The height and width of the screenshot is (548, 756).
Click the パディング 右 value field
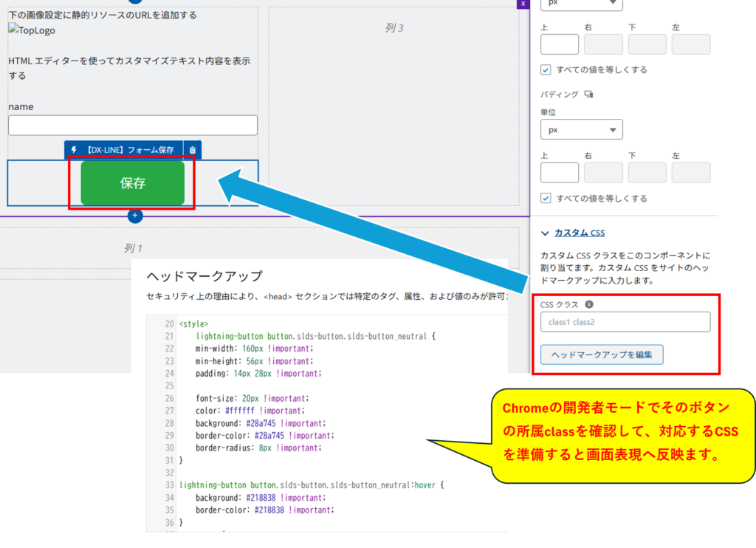pos(603,173)
